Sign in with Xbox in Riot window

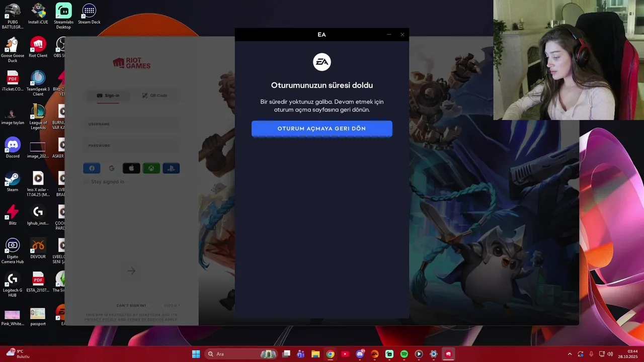click(151, 168)
